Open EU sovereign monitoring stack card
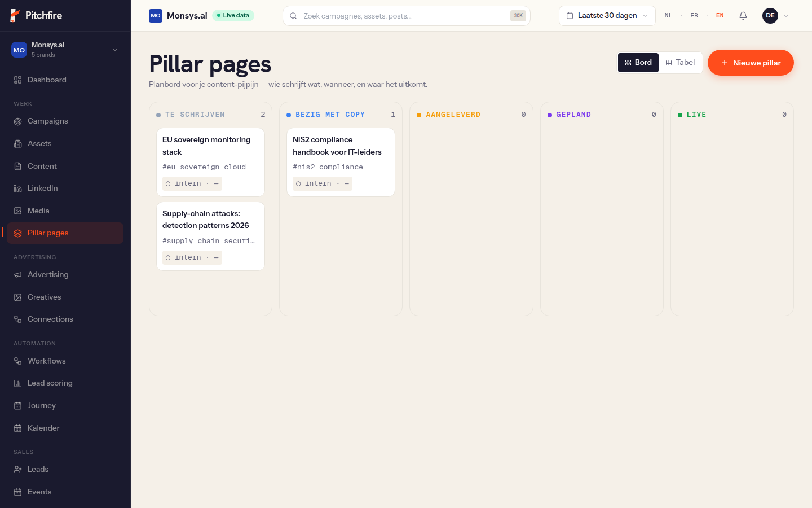Screen dimensions: 812x508 coord(210,163)
